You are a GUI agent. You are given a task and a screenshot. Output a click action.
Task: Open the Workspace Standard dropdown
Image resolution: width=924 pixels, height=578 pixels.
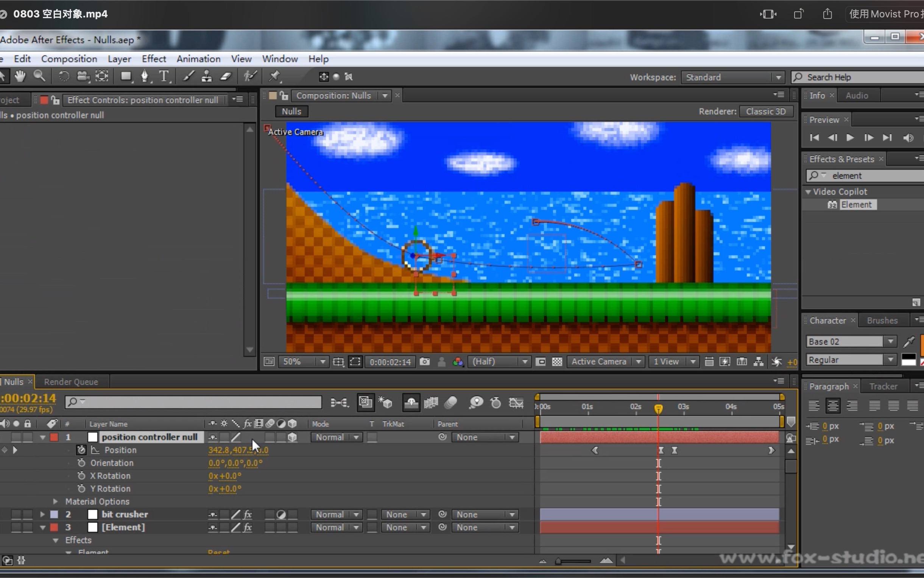[732, 77]
